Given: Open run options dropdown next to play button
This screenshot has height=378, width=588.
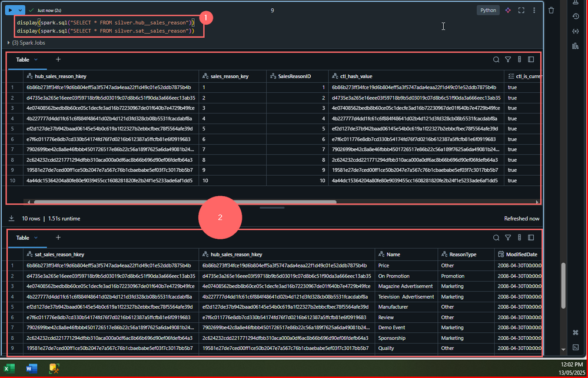Looking at the screenshot, I should pyautogui.click(x=21, y=10).
